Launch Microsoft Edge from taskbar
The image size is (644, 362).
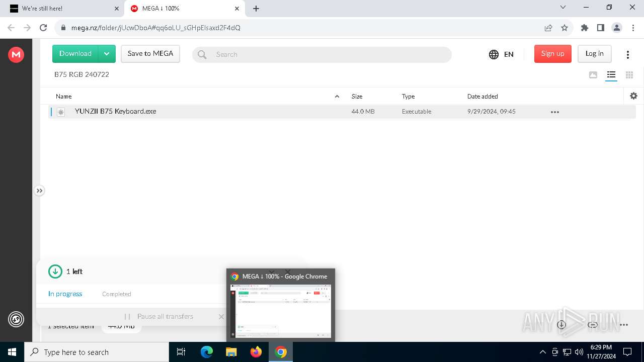click(207, 352)
